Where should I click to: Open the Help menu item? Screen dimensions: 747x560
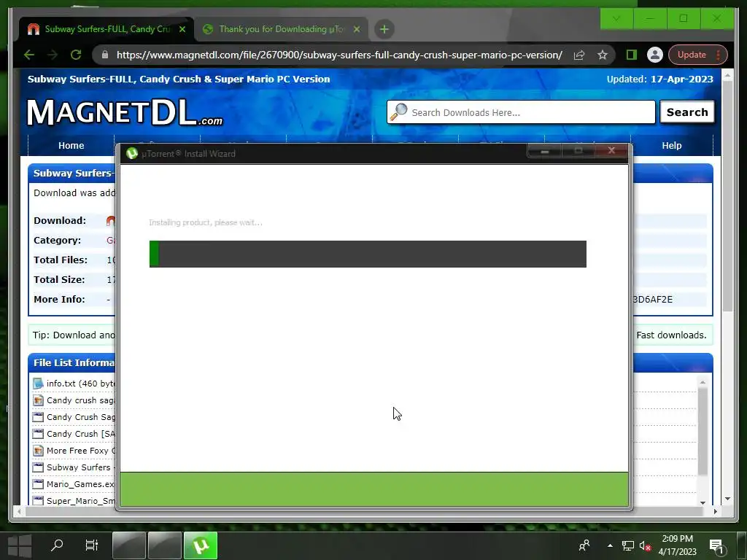pyautogui.click(x=672, y=145)
